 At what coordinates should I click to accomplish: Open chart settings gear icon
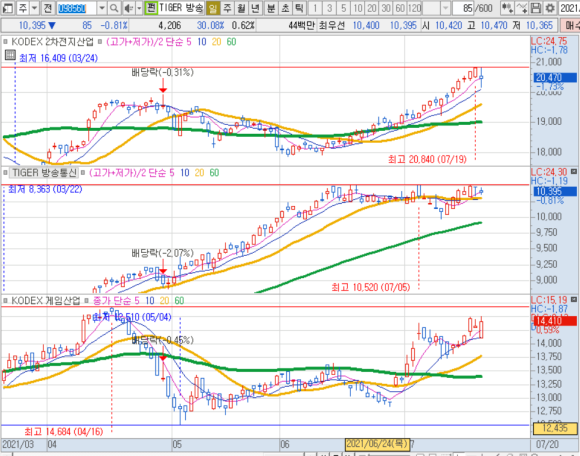point(550,8)
